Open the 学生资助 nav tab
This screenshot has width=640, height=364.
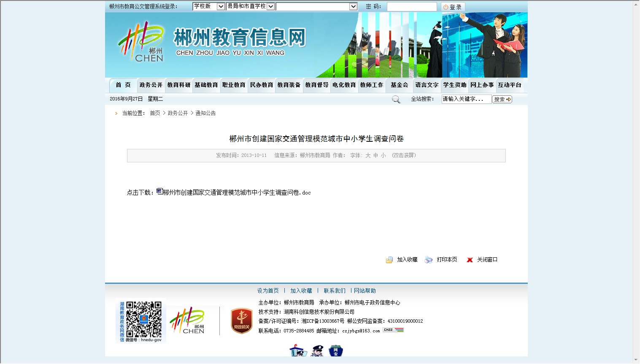pyautogui.click(x=455, y=85)
